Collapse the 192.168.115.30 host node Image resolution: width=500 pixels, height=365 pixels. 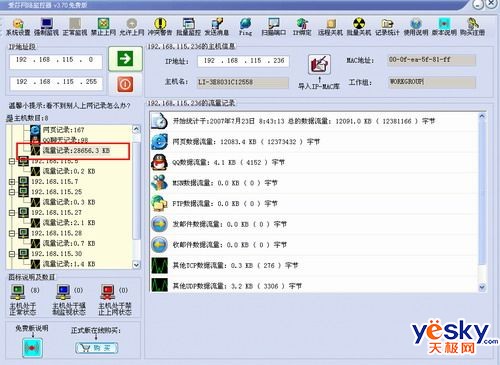[12, 254]
